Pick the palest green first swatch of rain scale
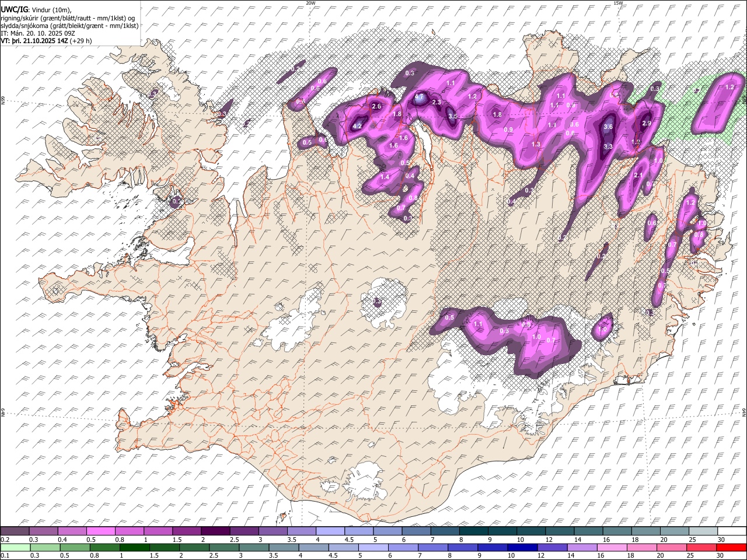Viewport: 747px width, 560px height. point(15,548)
